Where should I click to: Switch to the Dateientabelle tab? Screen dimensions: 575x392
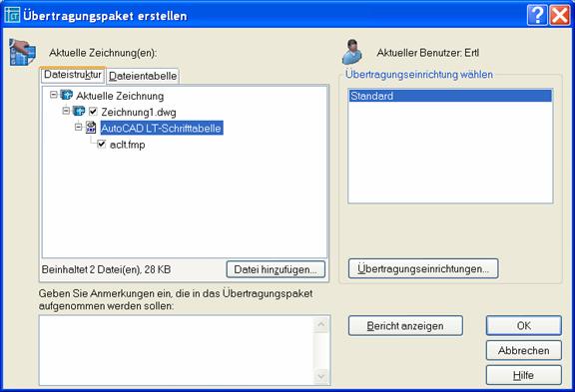pos(143,76)
